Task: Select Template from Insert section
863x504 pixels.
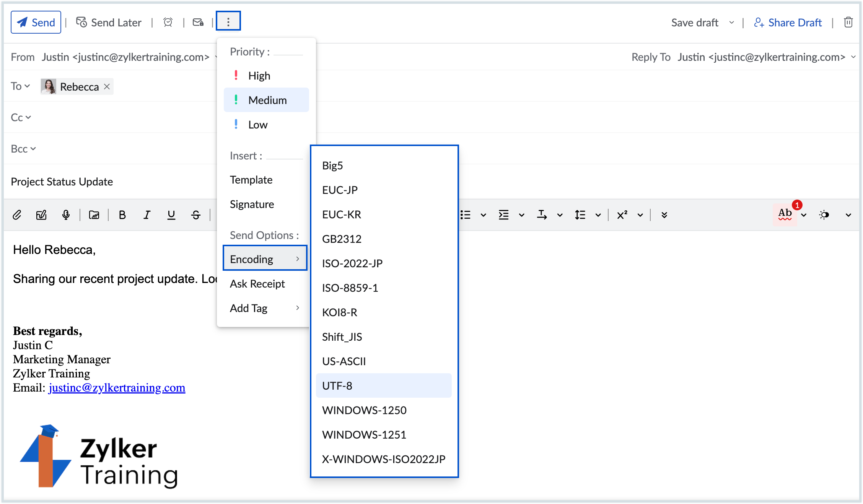Action: tap(251, 180)
